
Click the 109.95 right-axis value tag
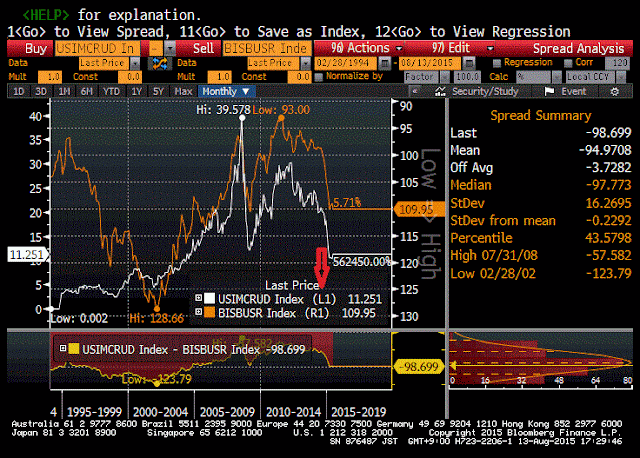[x=418, y=209]
